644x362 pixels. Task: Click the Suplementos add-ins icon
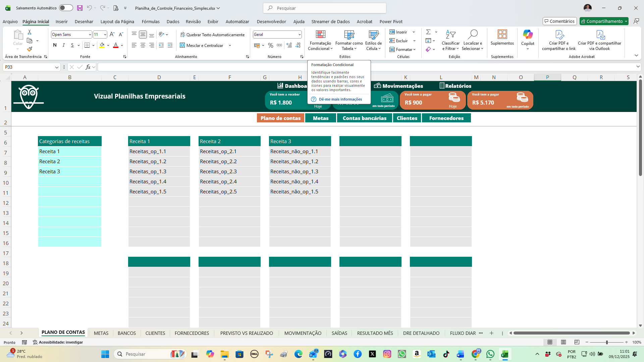point(502,38)
